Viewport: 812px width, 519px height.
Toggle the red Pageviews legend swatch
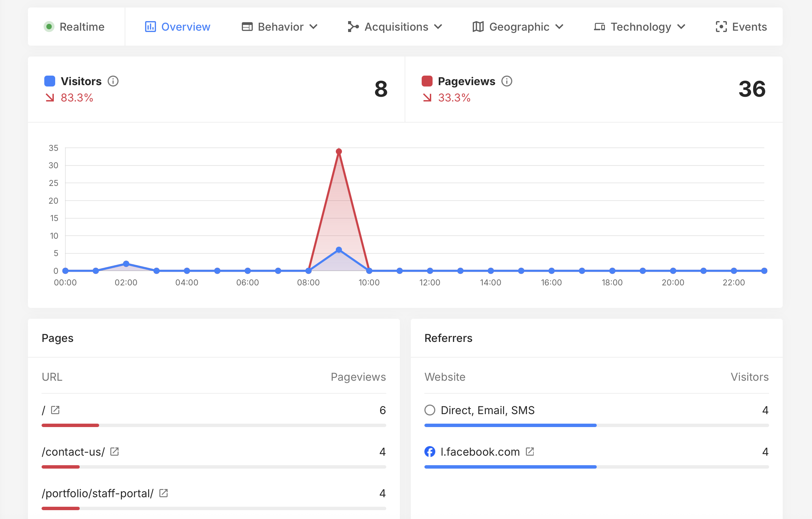tap(427, 81)
